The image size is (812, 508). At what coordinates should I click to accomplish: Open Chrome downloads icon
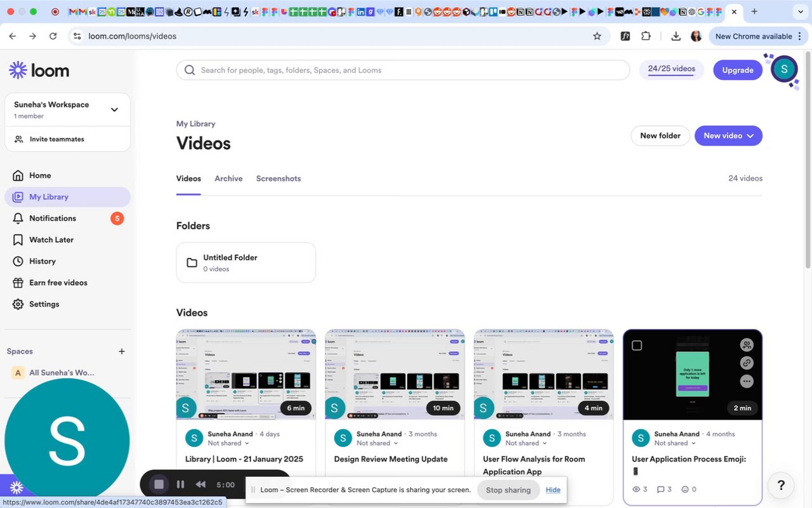(x=676, y=36)
